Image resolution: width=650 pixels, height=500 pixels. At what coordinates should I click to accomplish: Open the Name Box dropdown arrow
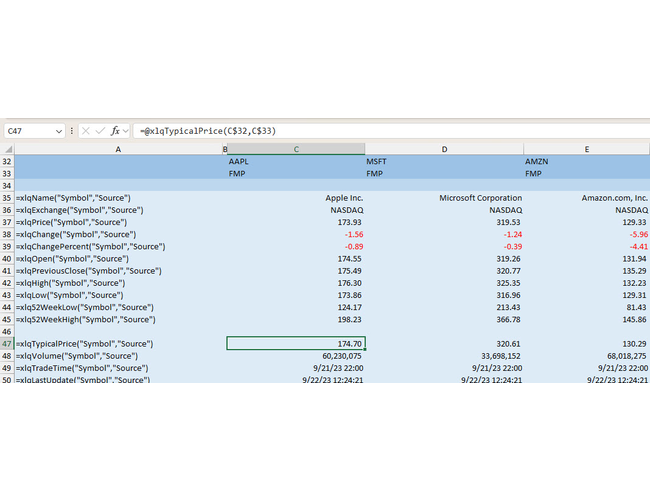59,131
